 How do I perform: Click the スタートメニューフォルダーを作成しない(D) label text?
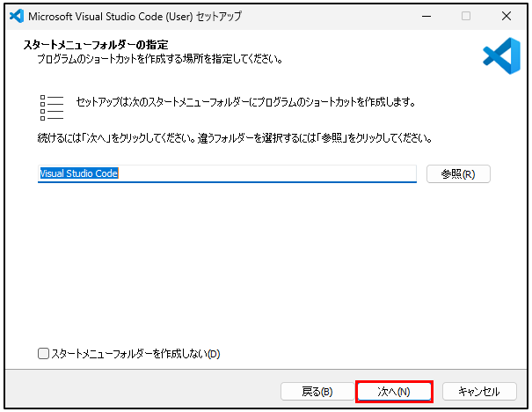135,354
